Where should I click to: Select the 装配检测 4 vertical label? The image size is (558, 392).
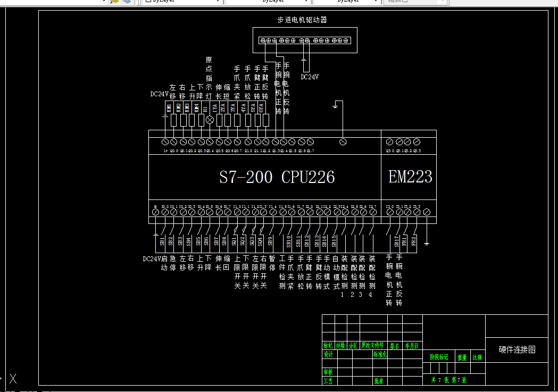click(372, 277)
